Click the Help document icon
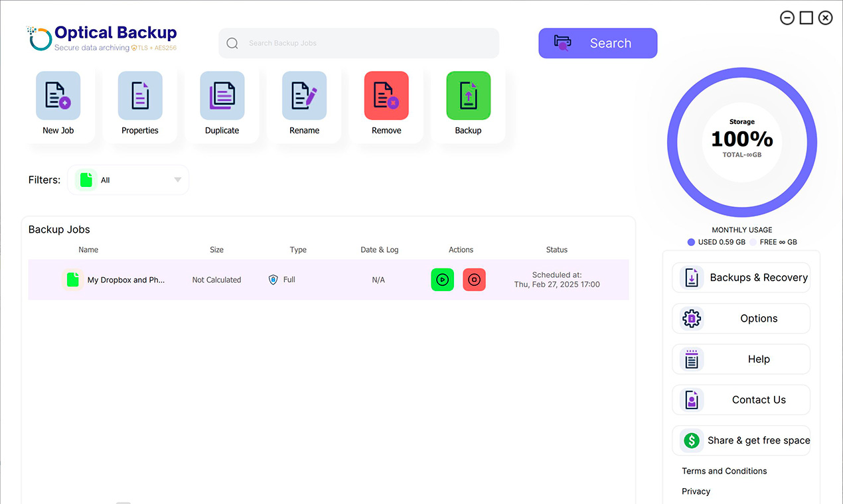This screenshot has height=504, width=843. 692,359
